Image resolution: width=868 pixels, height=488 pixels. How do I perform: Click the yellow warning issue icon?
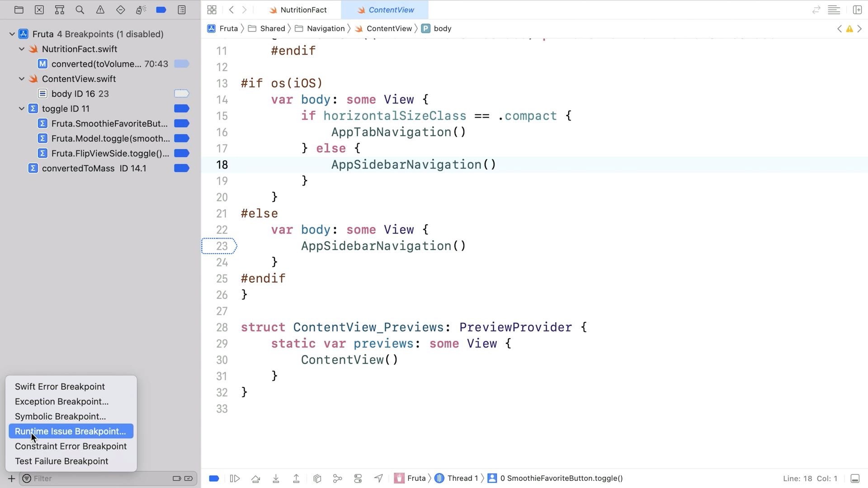(x=849, y=29)
